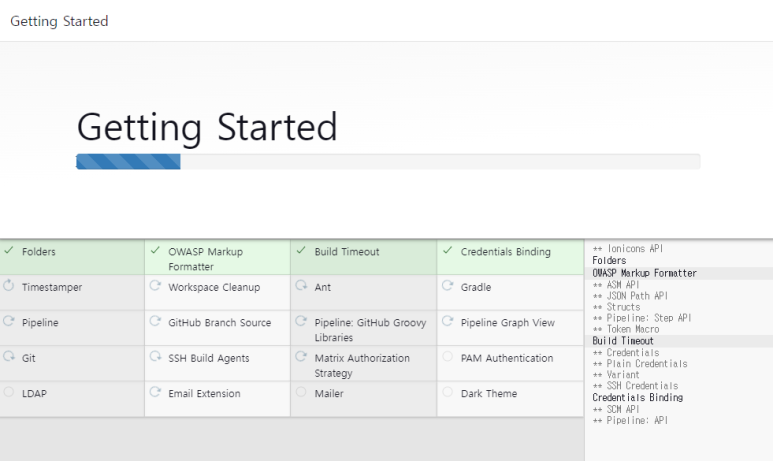Click the checkmark icon beside Build Timeout
This screenshot has height=461, width=773.
click(301, 250)
